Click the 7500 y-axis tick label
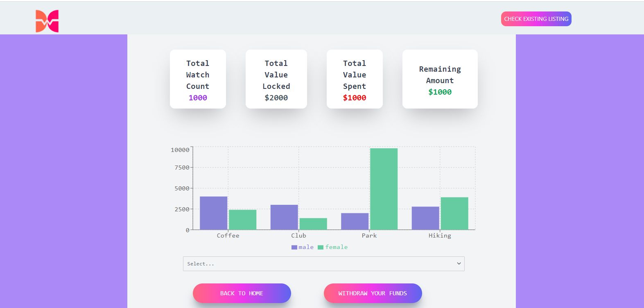Screen dimensions: 644x308 pos(182,168)
